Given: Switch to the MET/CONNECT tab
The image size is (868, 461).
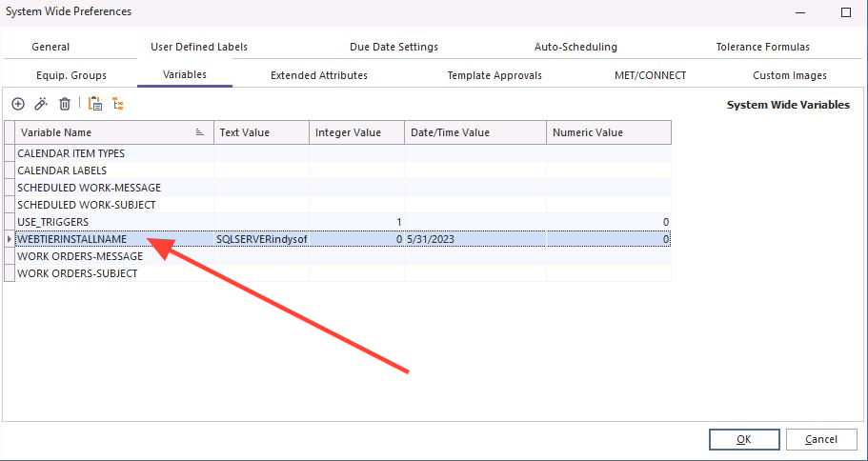Looking at the screenshot, I should (x=650, y=75).
